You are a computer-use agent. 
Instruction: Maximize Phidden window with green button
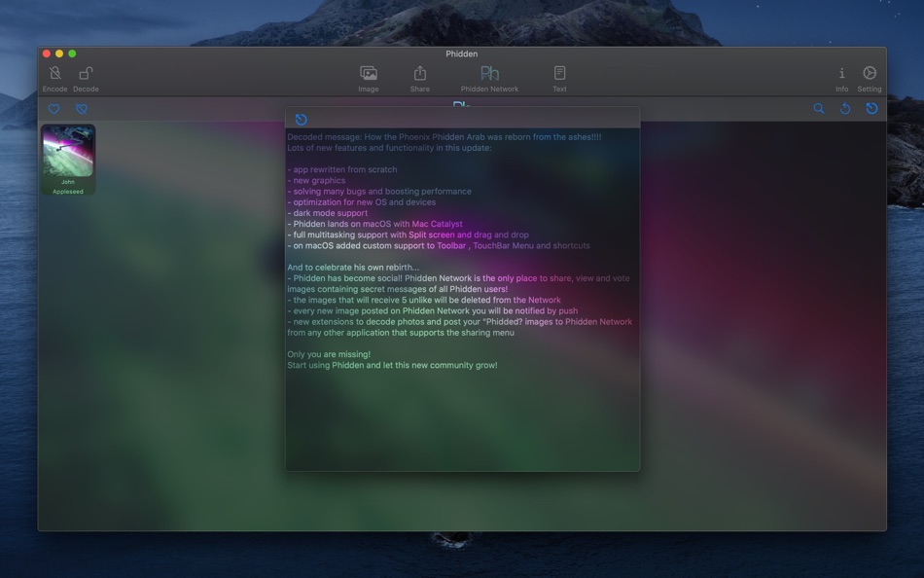click(x=72, y=54)
